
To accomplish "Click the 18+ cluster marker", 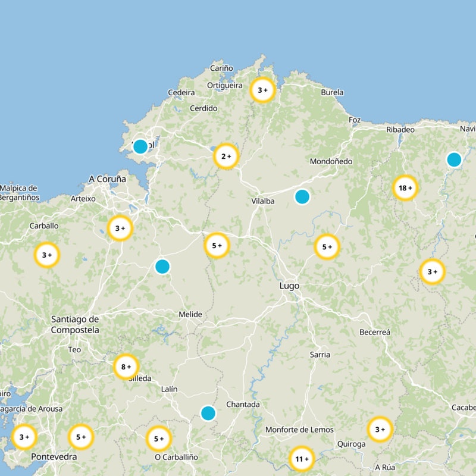I will [405, 188].
